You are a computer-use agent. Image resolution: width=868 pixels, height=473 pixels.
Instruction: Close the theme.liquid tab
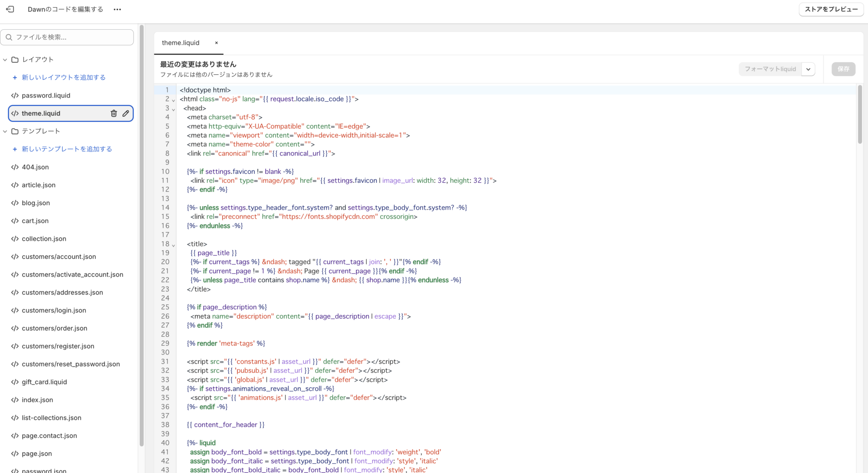(x=216, y=43)
